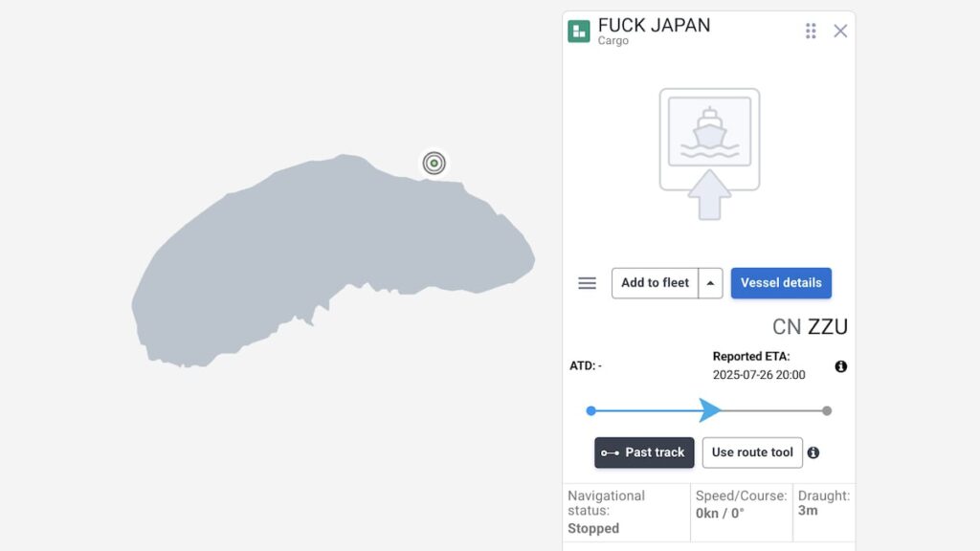Click the info icon beside Reported ETA

(x=841, y=365)
